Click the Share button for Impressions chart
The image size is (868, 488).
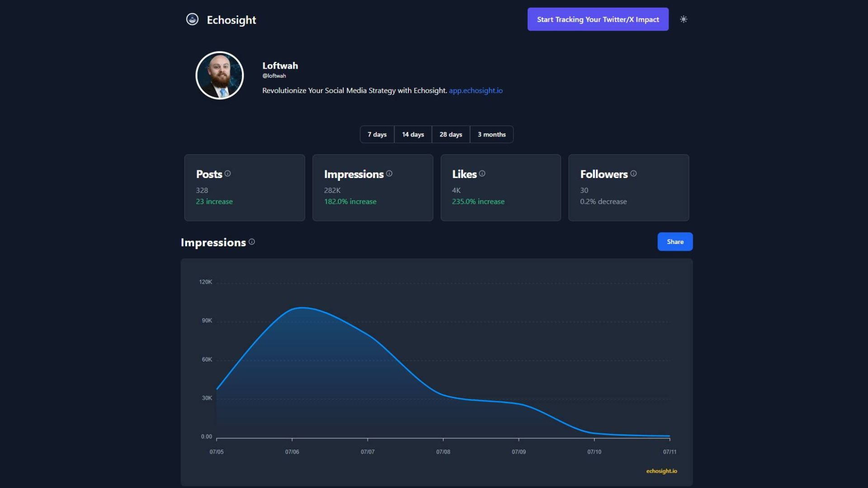point(675,242)
